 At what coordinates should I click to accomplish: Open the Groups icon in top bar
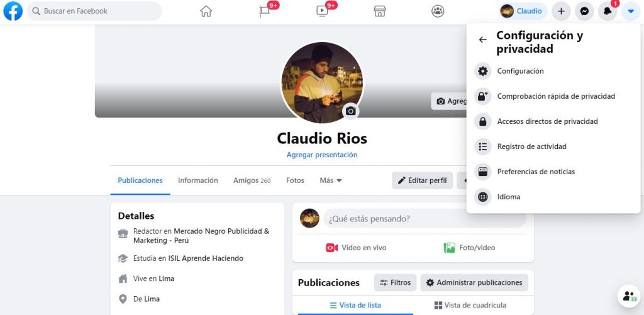click(x=438, y=11)
